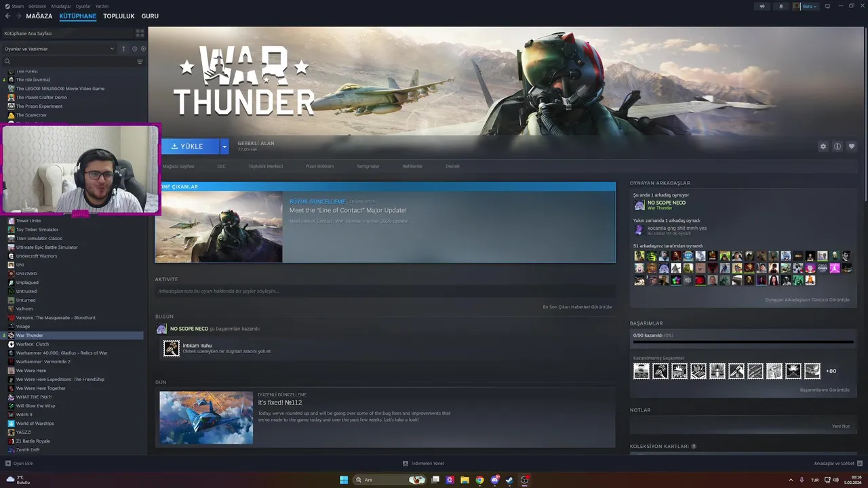Viewport: 868px width, 488px height.
Task: Open Başarımlarını Görüntüle link
Action: [825, 390]
